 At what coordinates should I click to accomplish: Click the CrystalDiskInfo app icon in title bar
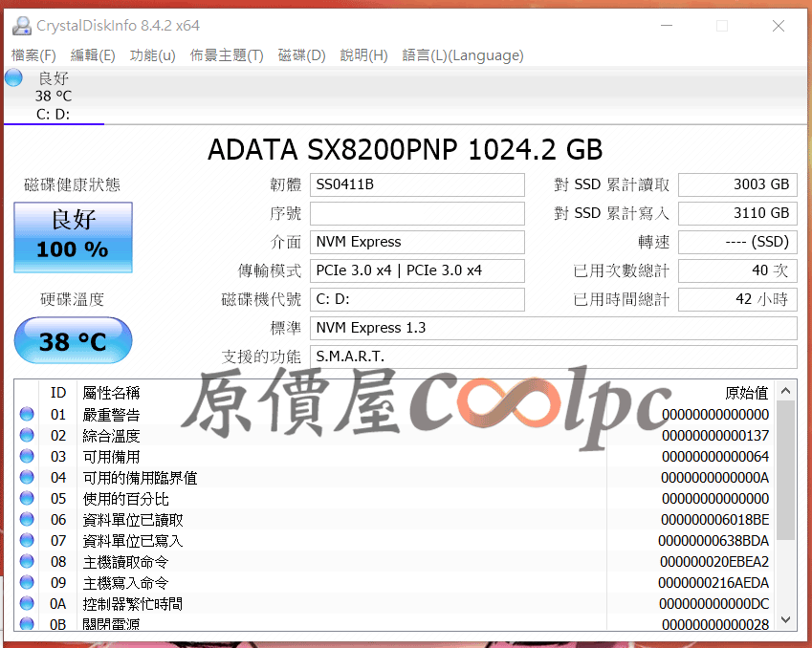click(x=22, y=26)
